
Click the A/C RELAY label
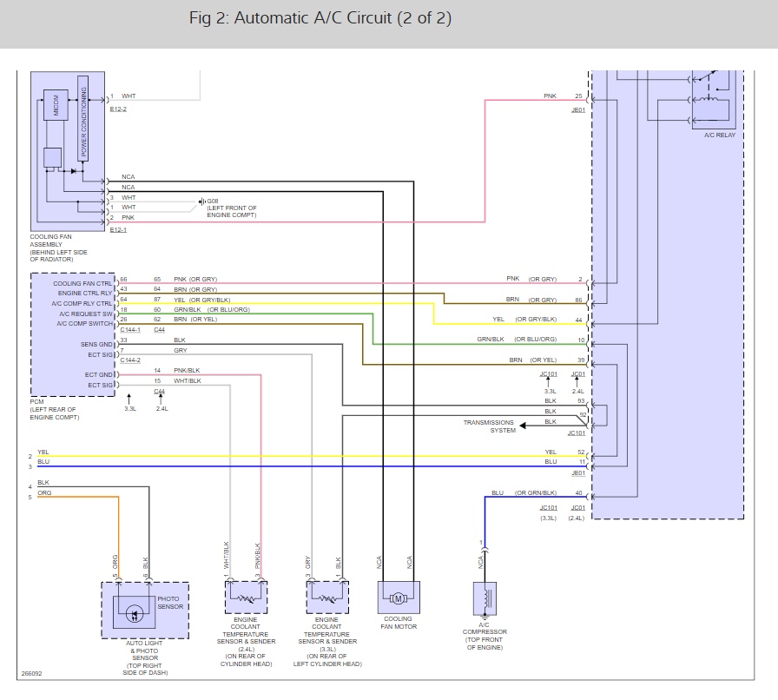pyautogui.click(x=720, y=135)
